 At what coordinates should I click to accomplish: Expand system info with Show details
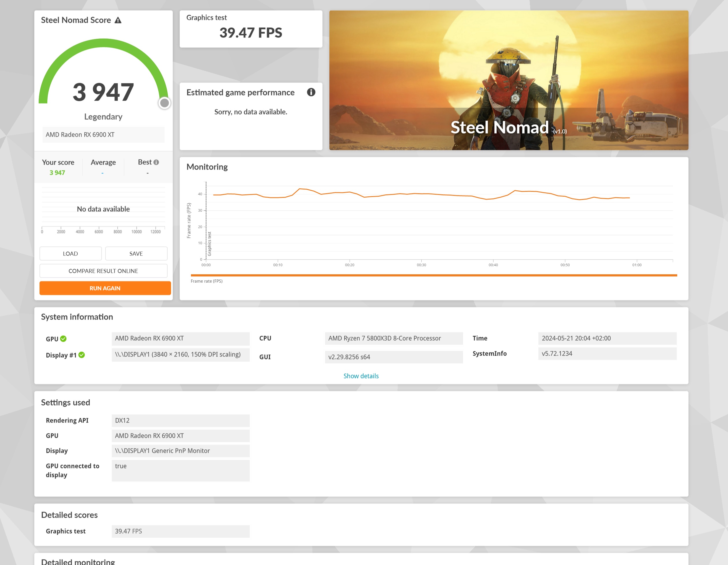(x=361, y=376)
